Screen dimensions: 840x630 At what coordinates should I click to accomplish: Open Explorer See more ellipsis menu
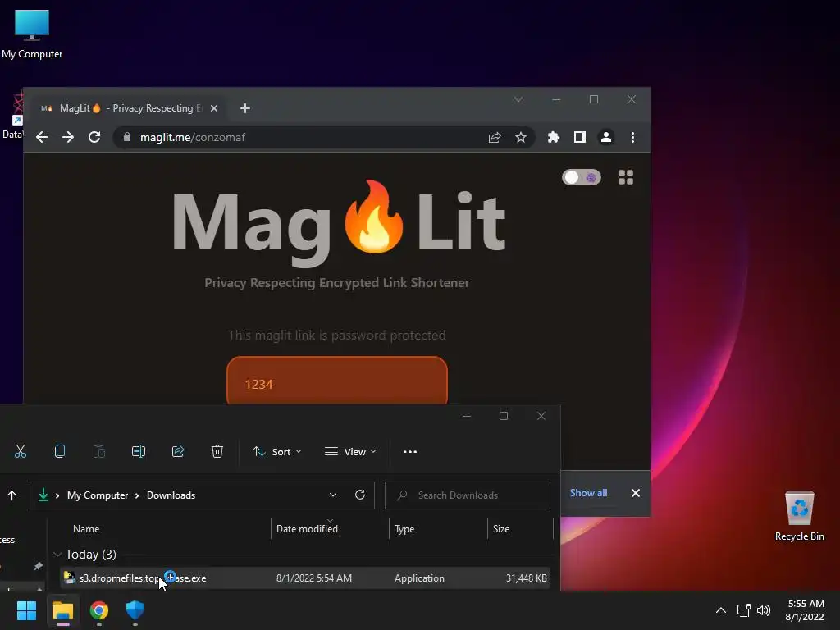(410, 452)
